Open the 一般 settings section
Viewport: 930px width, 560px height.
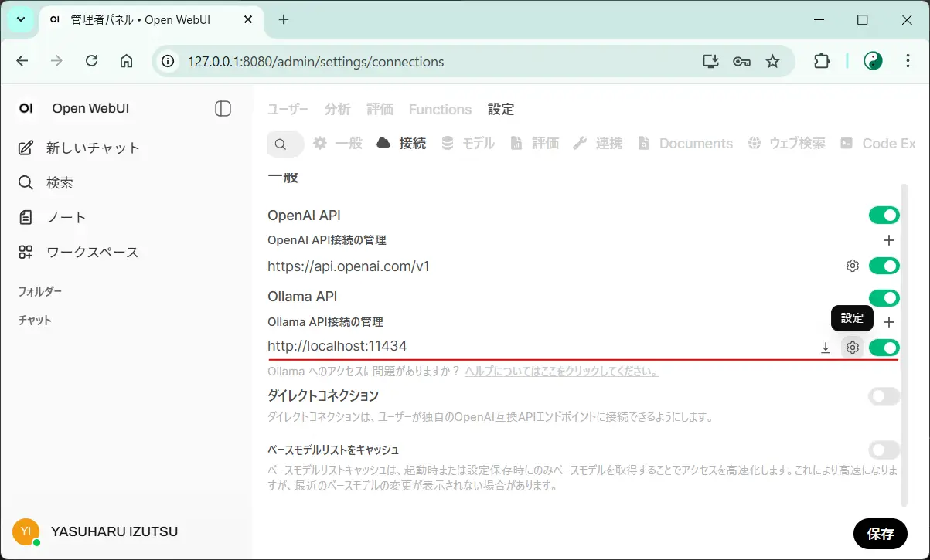[x=337, y=144]
